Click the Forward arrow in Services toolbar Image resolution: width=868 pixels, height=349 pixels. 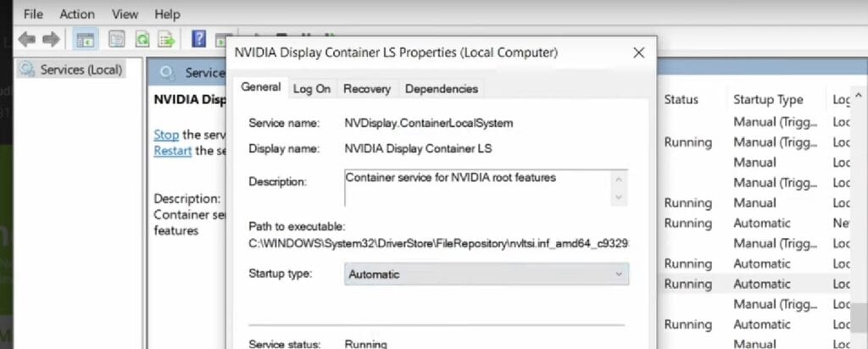[51, 39]
